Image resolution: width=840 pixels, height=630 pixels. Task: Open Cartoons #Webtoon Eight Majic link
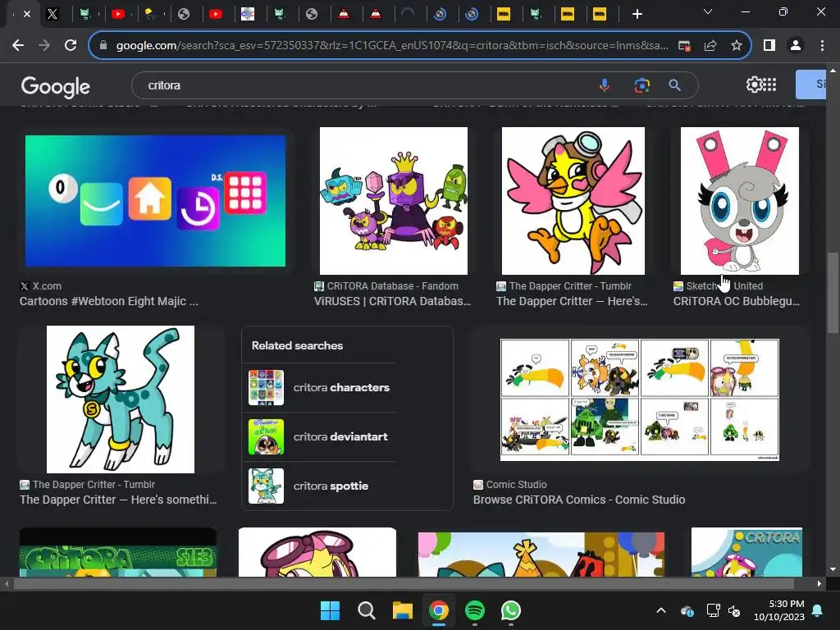[109, 301]
